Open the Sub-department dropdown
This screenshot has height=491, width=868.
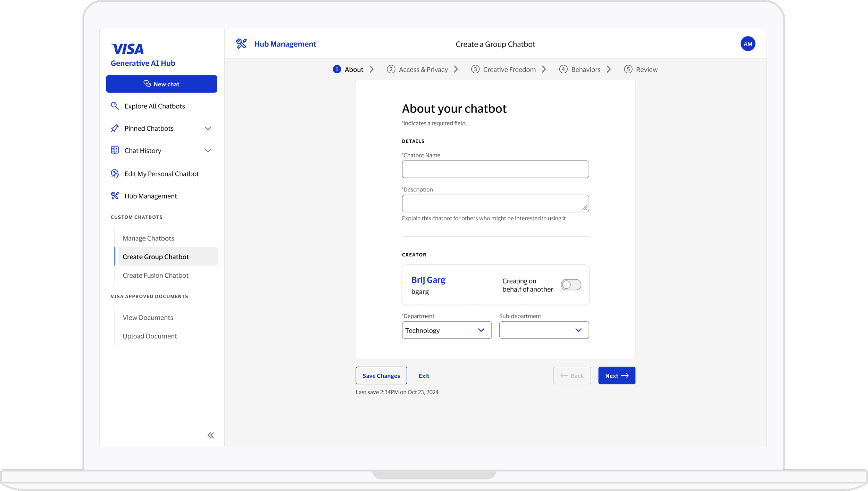coord(544,330)
